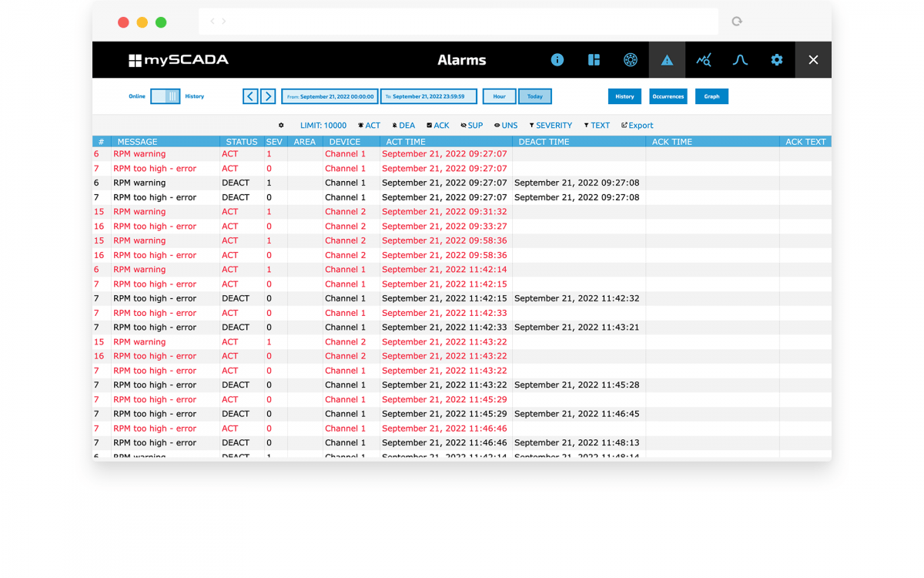Sort by AREA column header
This screenshot has width=924, height=578.
[305, 142]
